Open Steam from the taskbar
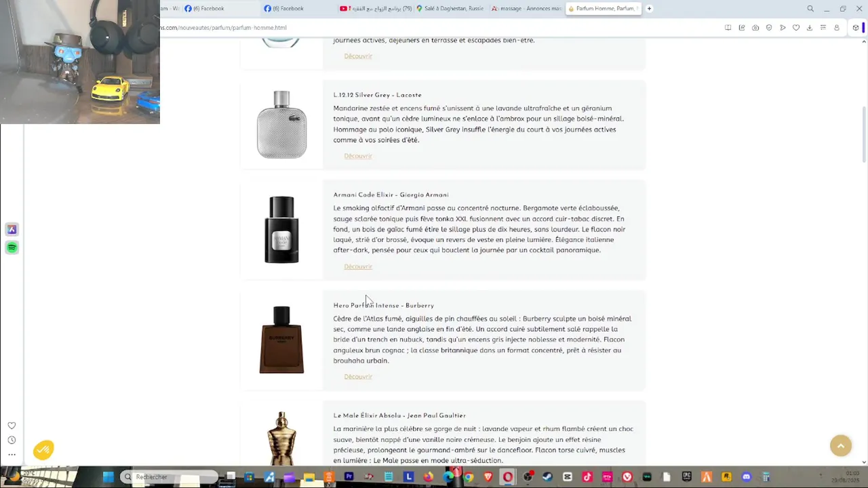 click(547, 477)
